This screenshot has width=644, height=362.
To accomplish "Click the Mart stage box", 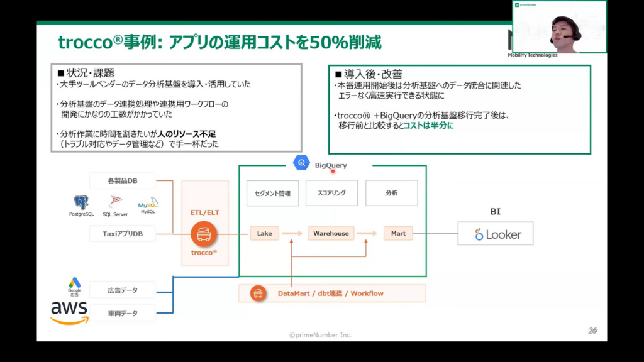I will coord(398,233).
